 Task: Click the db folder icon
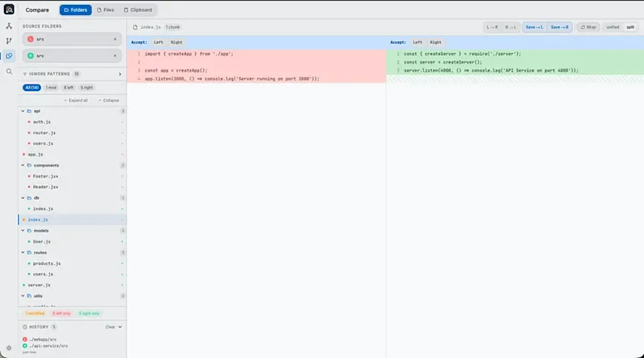click(x=29, y=198)
